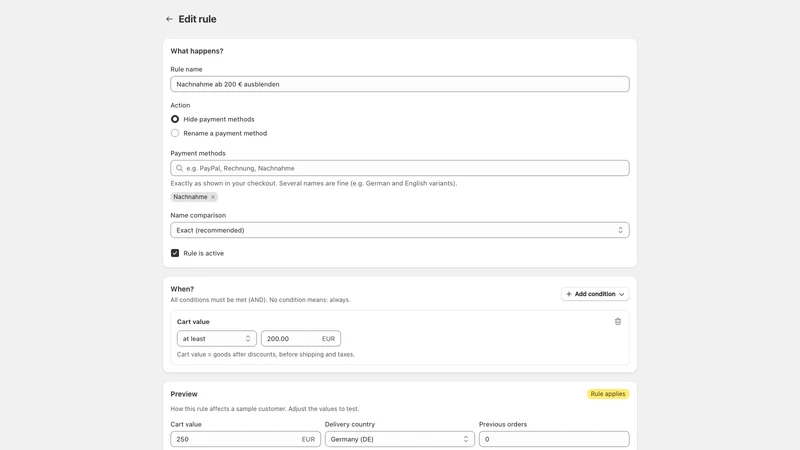Click the Rule applies status badge
The width and height of the screenshot is (800, 450).
click(x=608, y=394)
